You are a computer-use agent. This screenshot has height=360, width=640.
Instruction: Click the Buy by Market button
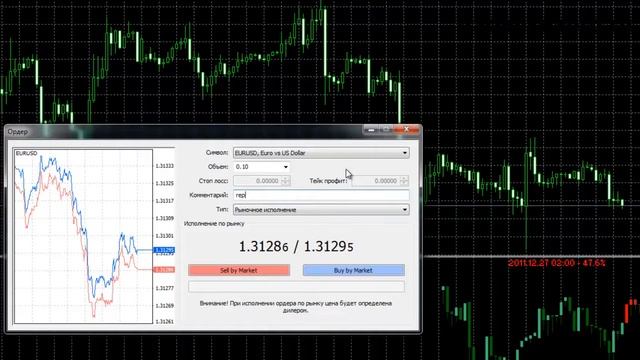click(353, 270)
